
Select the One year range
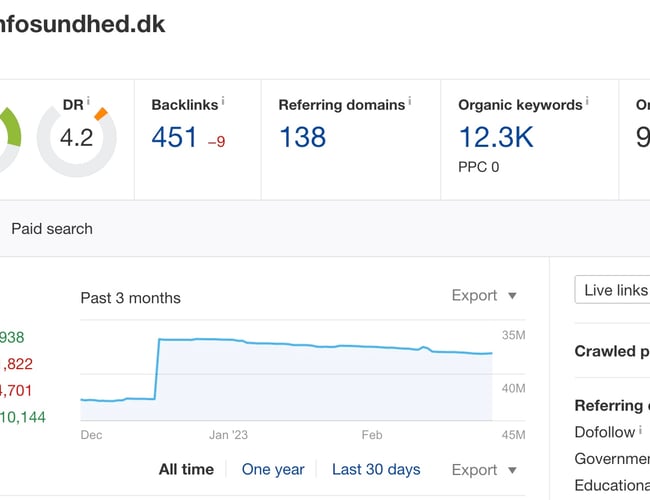[273, 469]
